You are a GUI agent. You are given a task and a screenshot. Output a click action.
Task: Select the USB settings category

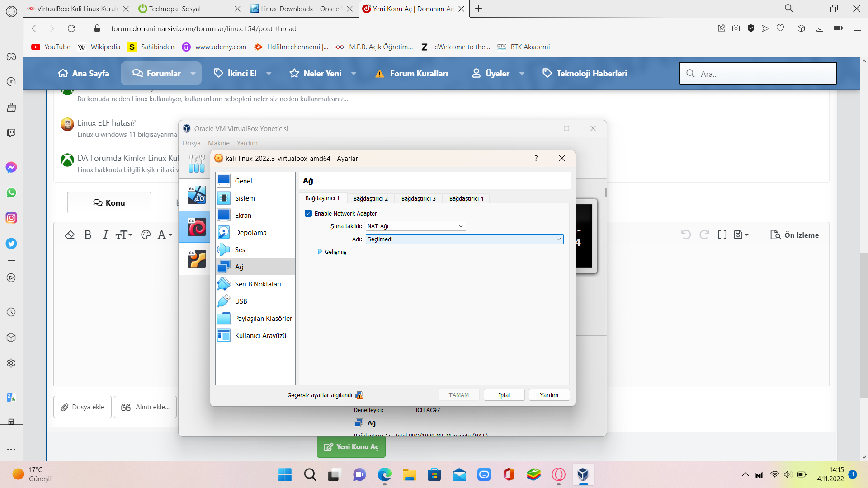tap(241, 301)
